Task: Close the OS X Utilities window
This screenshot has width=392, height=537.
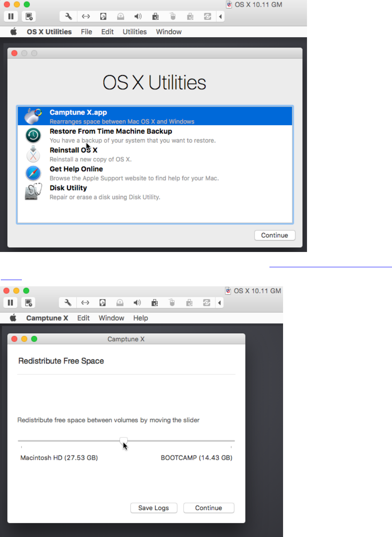Action: 14,53
